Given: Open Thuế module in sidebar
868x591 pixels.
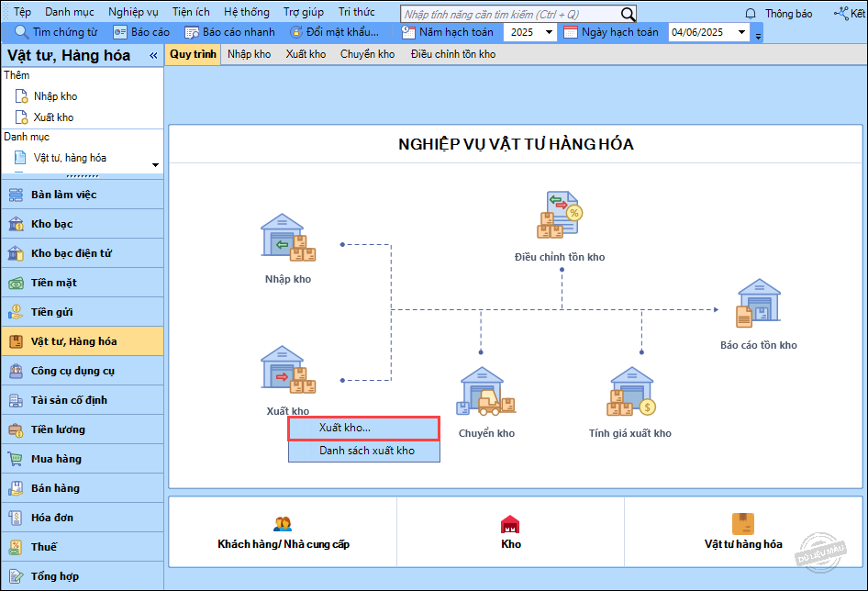Looking at the screenshot, I should (83, 547).
